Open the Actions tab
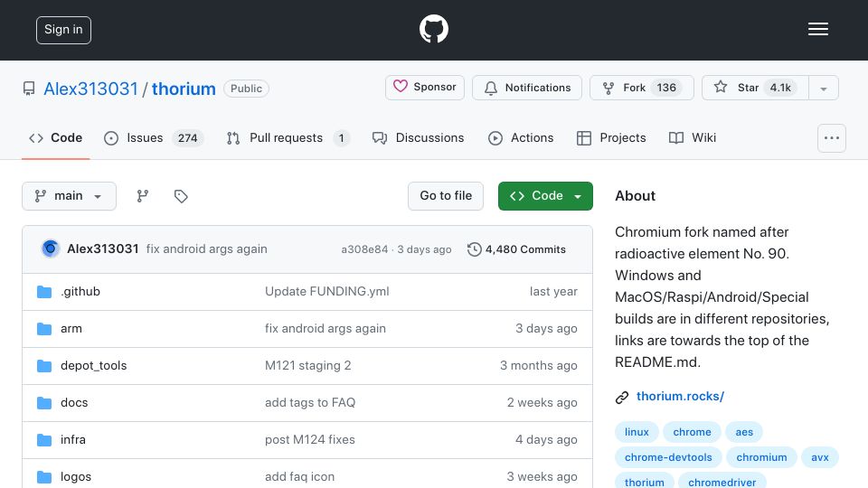Image resolution: width=868 pixels, height=488 pixels. (521, 137)
